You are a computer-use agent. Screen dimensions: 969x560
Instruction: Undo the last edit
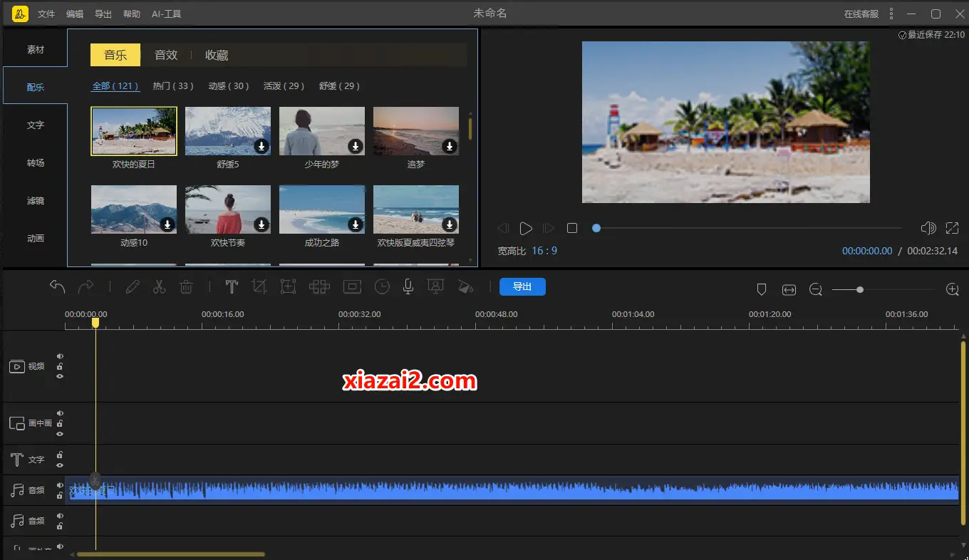pos(57,286)
